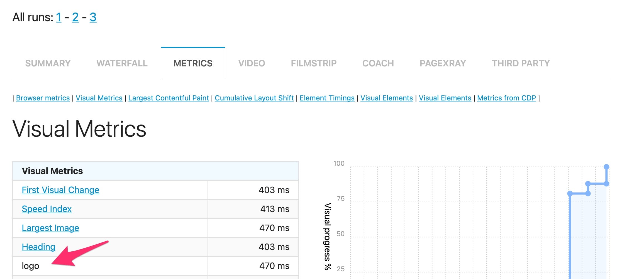Screen dimensions: 644x279
Task: Select the Heading 403 ms value
Action: pyautogui.click(x=274, y=247)
